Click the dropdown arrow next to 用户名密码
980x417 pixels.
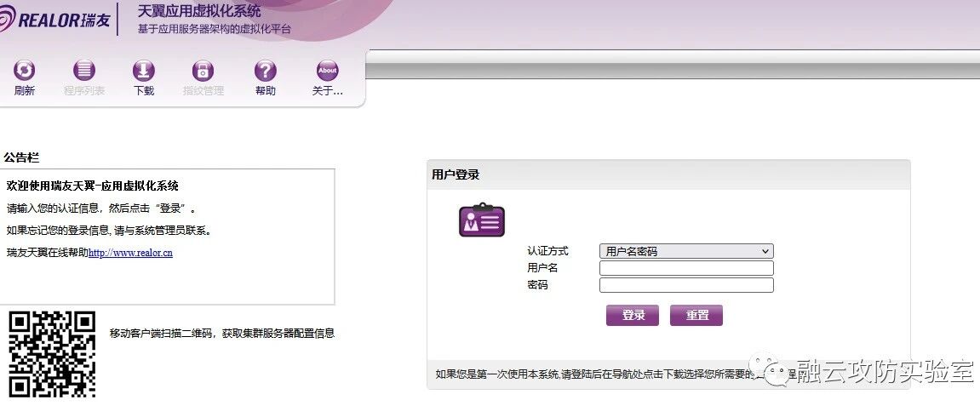click(765, 251)
